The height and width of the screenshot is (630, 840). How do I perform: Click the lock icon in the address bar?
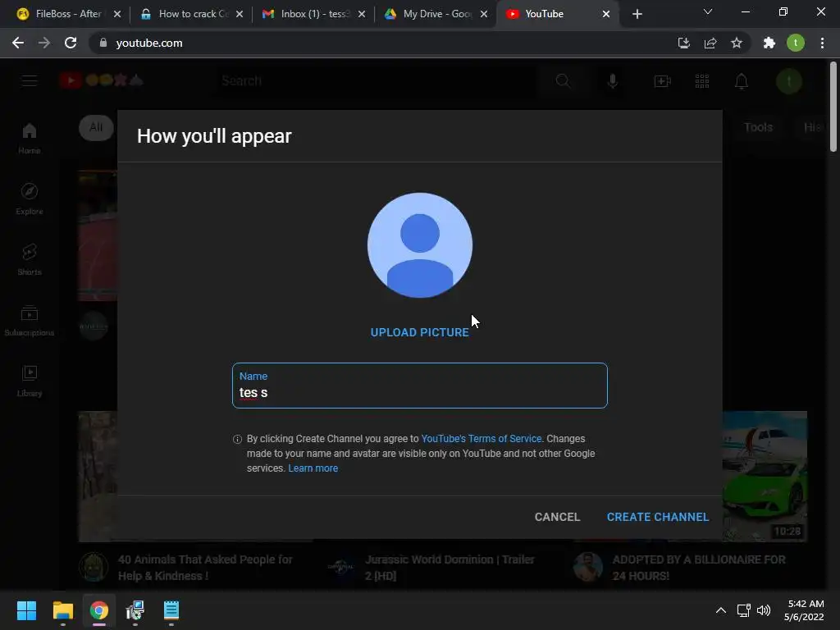(103, 43)
